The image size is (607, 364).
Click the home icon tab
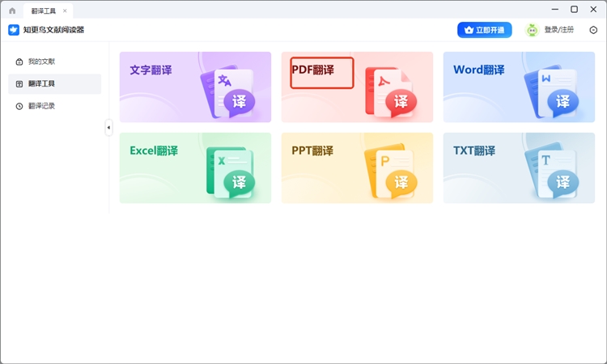[12, 11]
